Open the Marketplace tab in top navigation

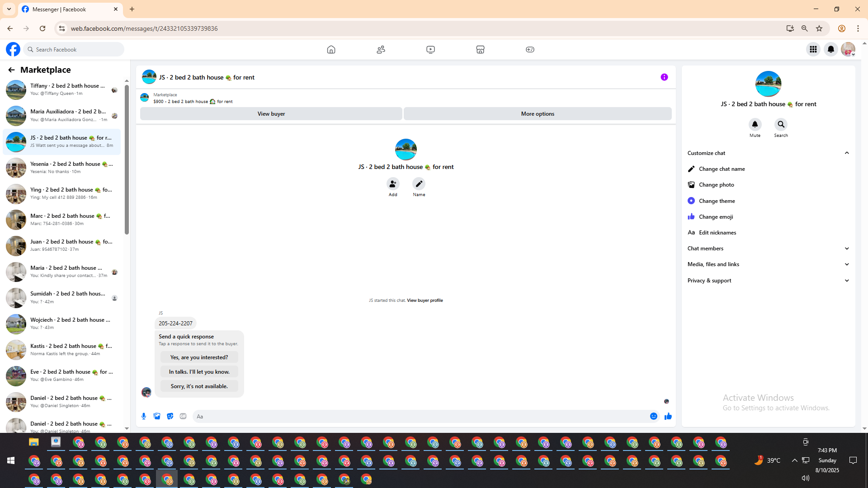(480, 49)
